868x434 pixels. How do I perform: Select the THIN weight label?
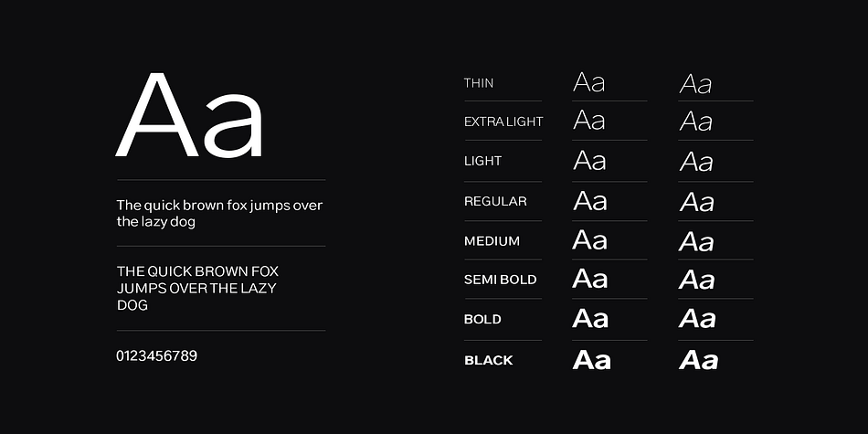(479, 83)
